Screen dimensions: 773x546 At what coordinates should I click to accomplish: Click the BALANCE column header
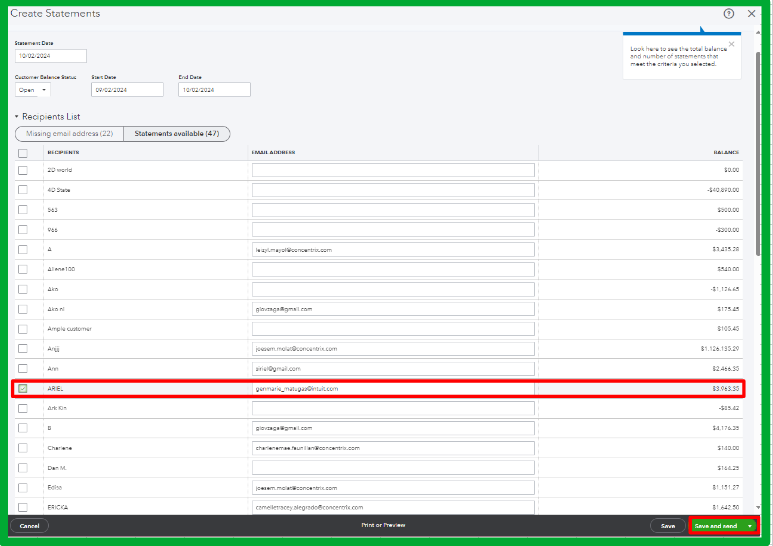point(726,153)
